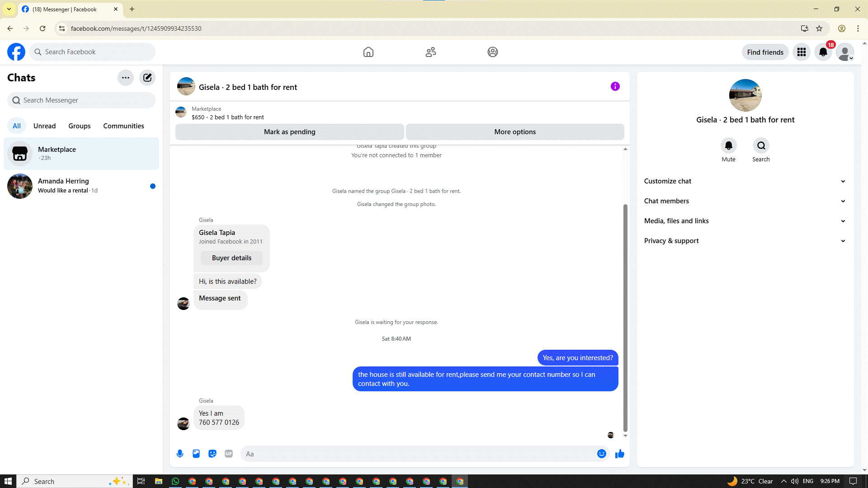This screenshot has height=488, width=868.
Task: Open the Friends icon in top navigation
Action: (431, 52)
